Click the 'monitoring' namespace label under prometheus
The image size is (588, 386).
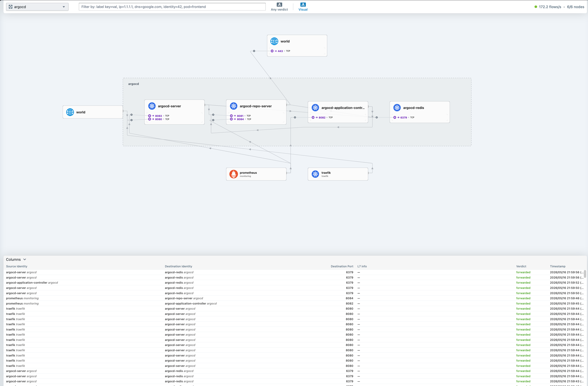(x=245, y=176)
